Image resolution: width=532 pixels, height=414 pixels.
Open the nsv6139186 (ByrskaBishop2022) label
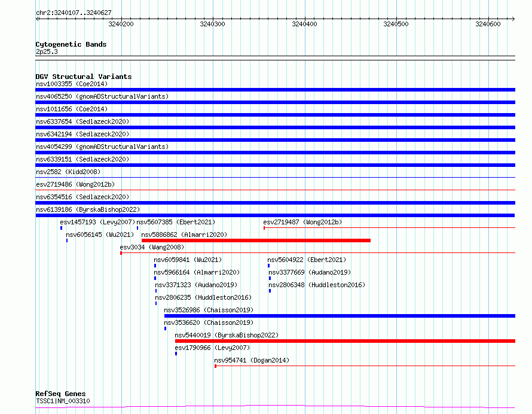pyautogui.click(x=88, y=209)
